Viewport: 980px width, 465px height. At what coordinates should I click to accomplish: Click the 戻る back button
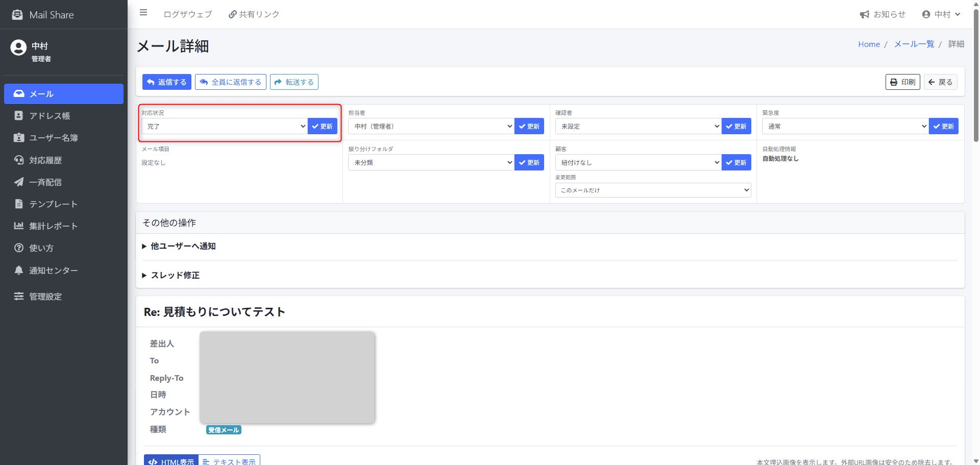[941, 82]
